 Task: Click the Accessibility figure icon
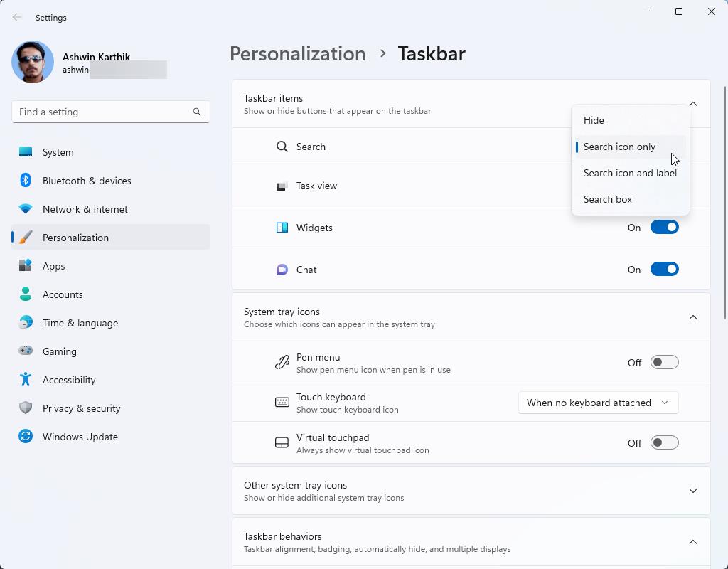point(26,380)
